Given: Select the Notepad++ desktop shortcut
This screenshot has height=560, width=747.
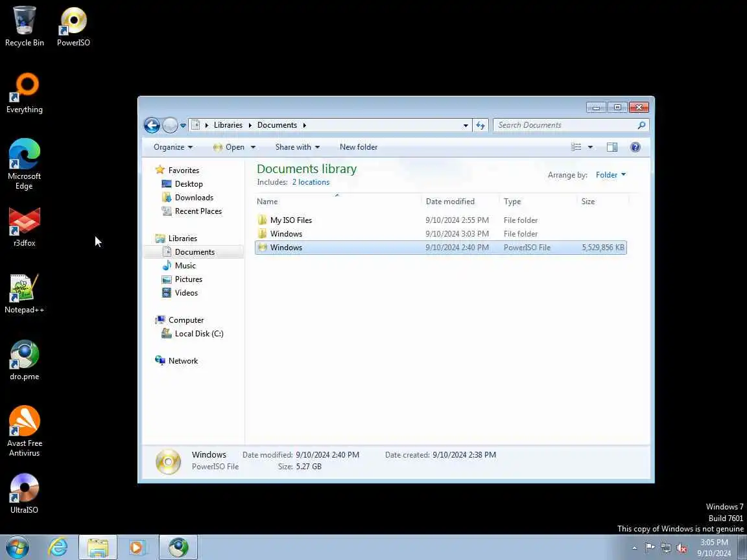Looking at the screenshot, I should [x=24, y=294].
